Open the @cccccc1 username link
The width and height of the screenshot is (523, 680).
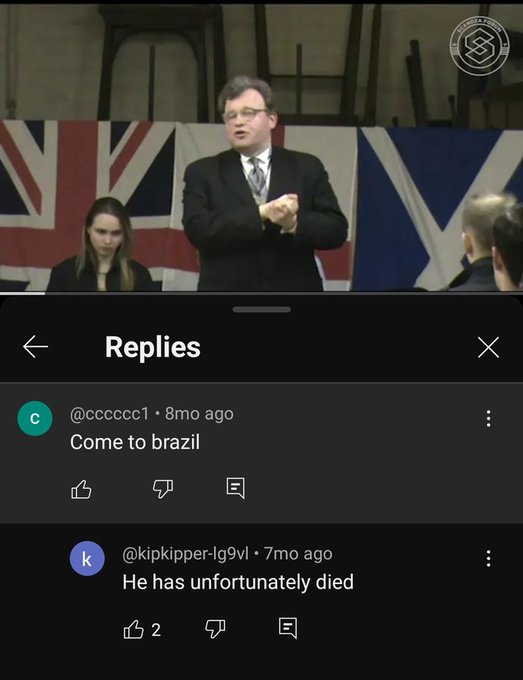click(x=109, y=414)
